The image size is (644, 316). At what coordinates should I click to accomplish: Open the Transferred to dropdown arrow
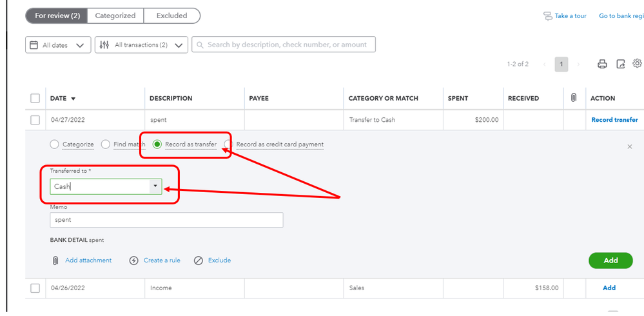coord(155,186)
